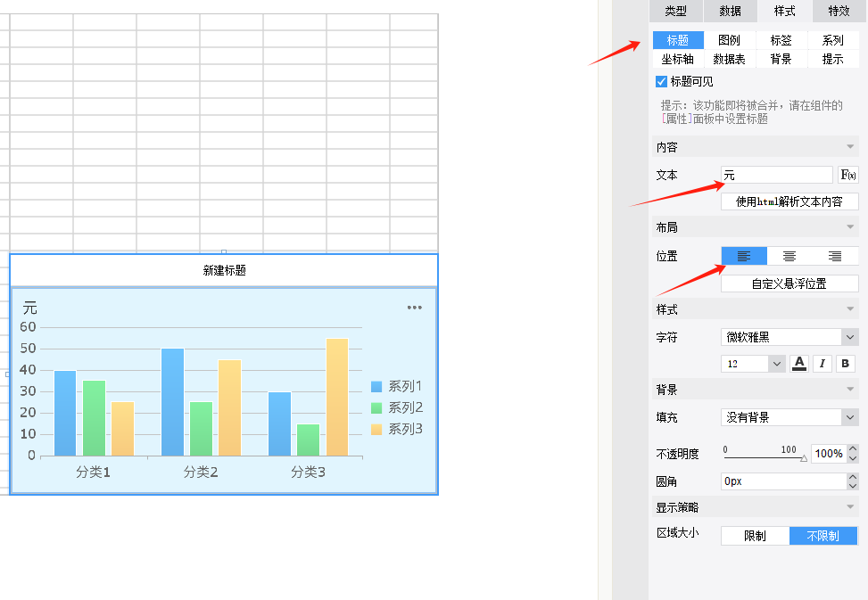Screen dimensions: 868x600
Task: Select 不限制 for region size
Action: [823, 535]
